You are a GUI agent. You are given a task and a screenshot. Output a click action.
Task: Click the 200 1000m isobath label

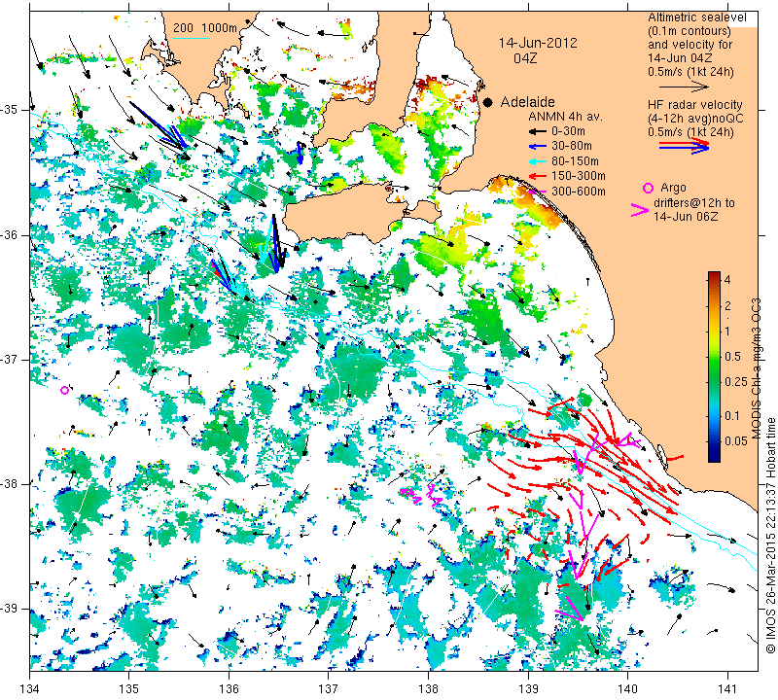tap(205, 28)
